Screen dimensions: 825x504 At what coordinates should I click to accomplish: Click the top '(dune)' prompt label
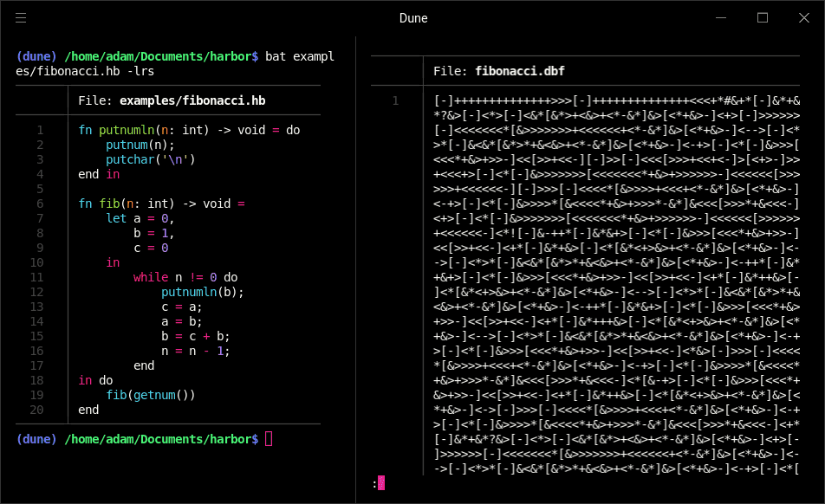pyautogui.click(x=36, y=56)
